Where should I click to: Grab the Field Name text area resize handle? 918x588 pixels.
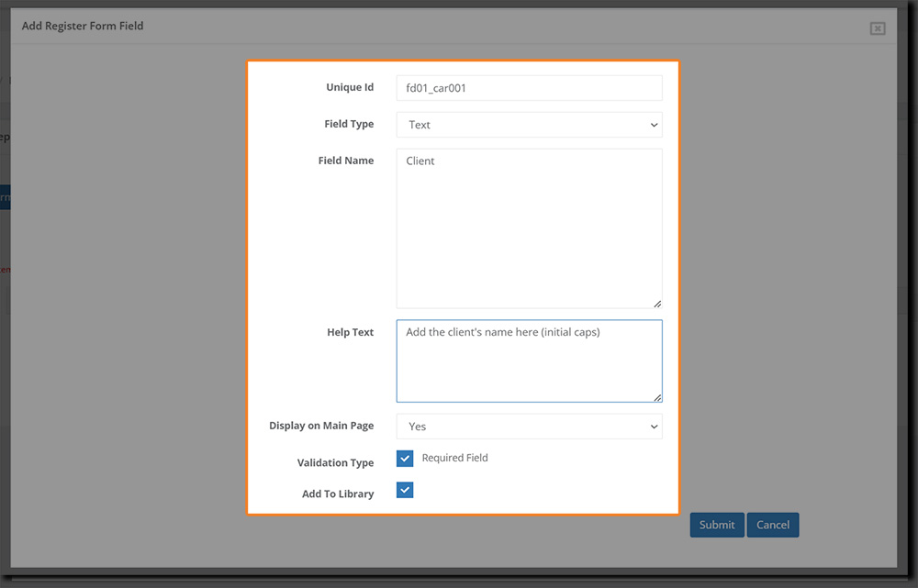pos(657,304)
